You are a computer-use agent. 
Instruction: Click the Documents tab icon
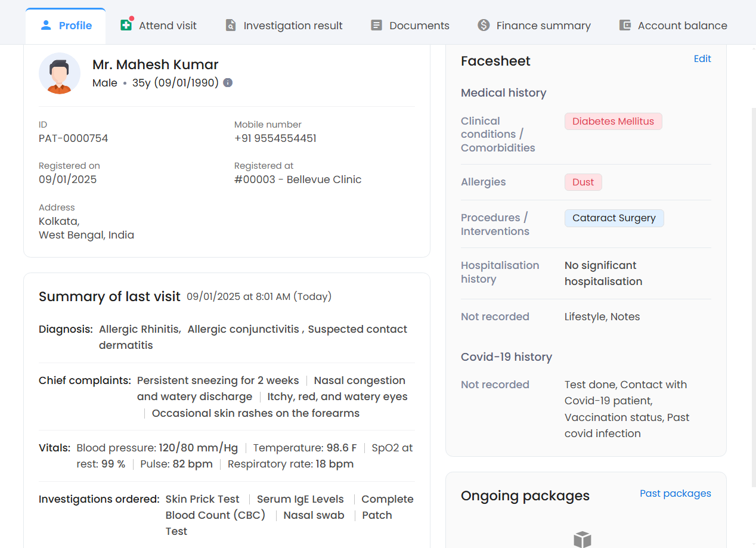pos(376,25)
